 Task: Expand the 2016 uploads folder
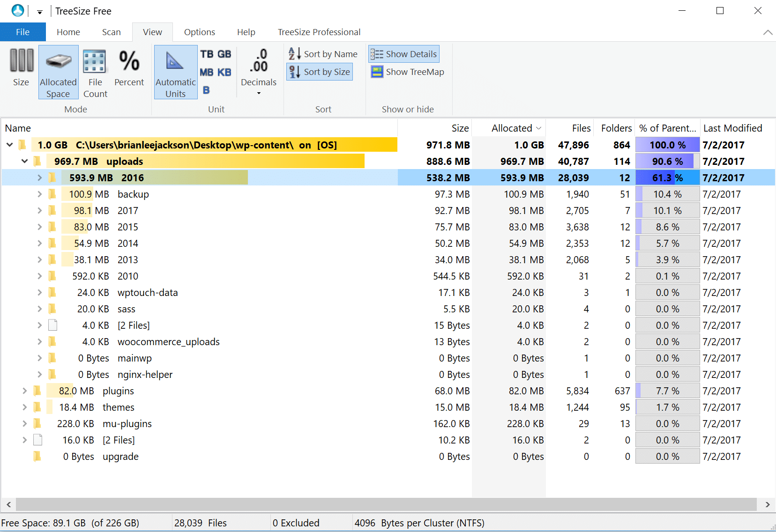click(39, 177)
